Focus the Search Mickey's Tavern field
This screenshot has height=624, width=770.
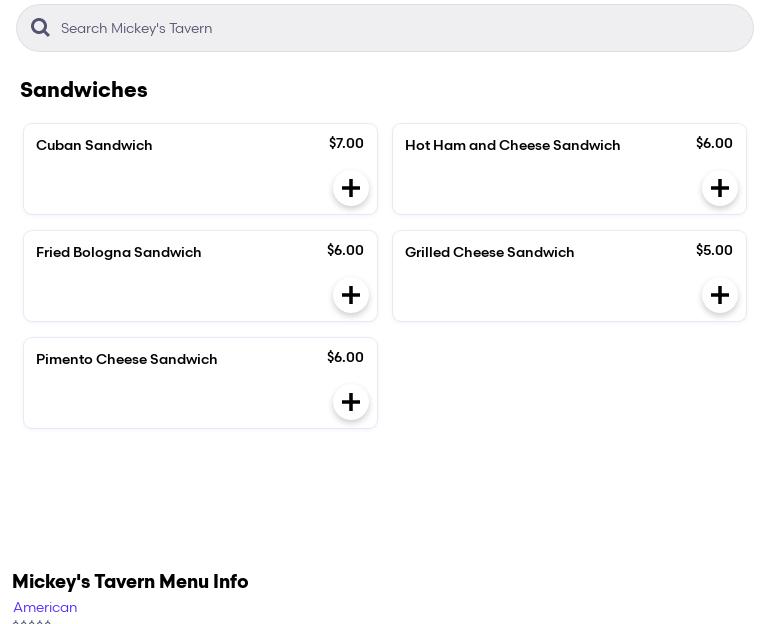click(x=400, y=28)
